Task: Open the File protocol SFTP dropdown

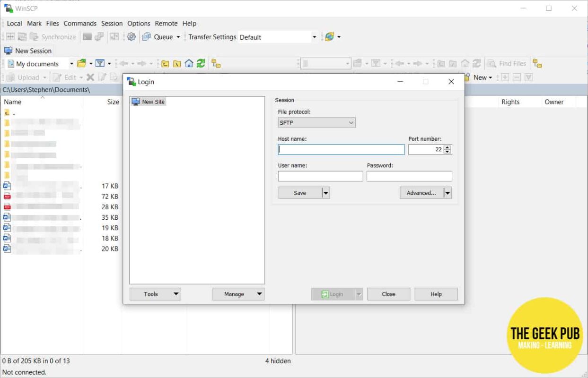Action: (x=316, y=123)
